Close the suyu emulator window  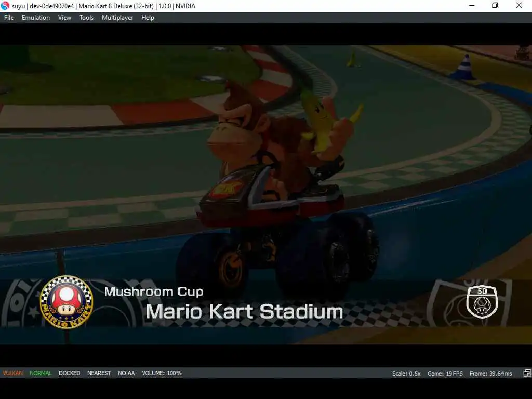point(519,6)
